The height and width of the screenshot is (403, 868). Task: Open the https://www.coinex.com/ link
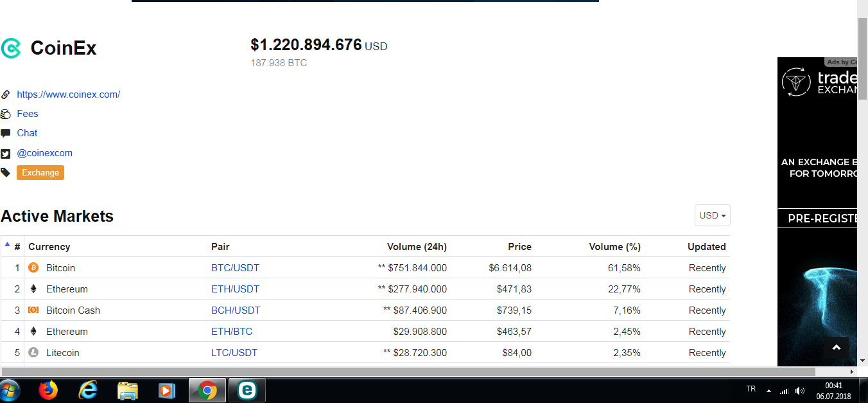69,94
